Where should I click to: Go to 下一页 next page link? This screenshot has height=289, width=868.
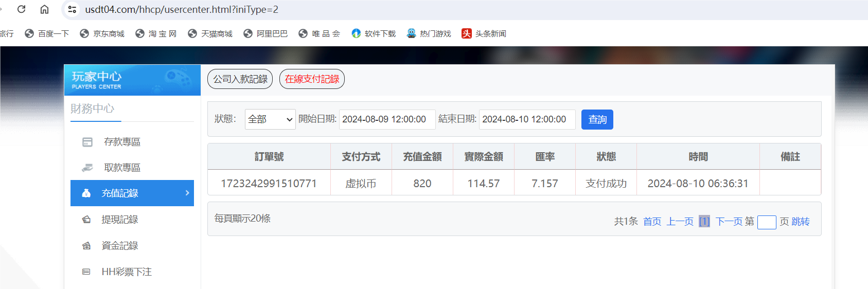(729, 222)
